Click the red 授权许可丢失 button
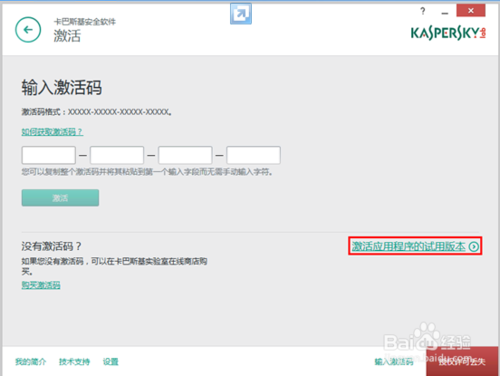This screenshot has width=500, height=376. click(462, 361)
